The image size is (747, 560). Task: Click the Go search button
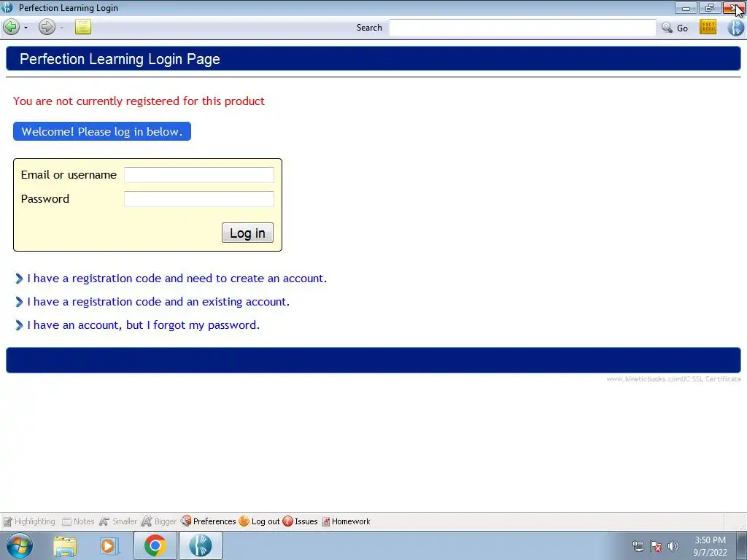(682, 28)
